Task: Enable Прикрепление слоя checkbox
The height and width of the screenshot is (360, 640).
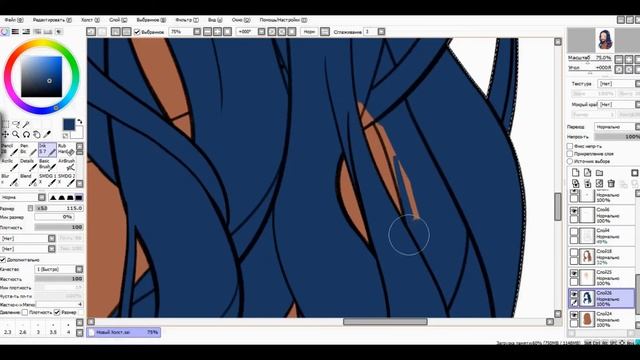Action: point(570,154)
